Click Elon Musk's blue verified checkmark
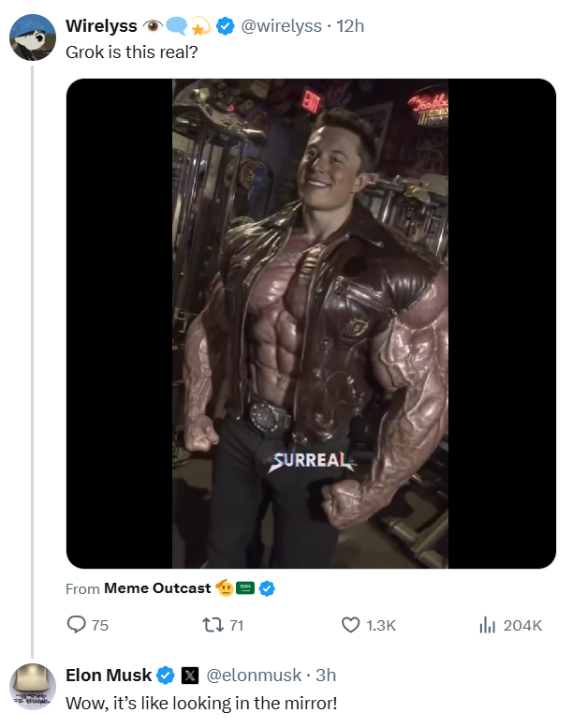572x728 pixels. 166,675
